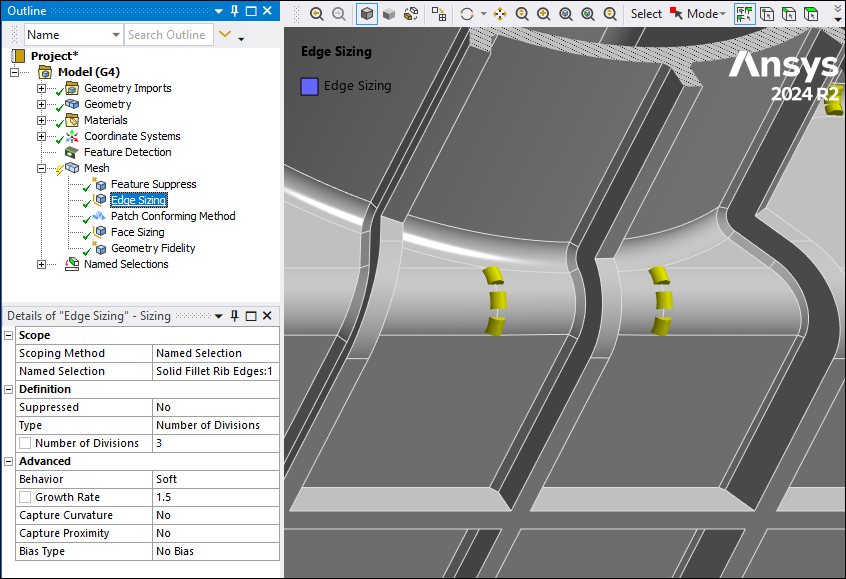This screenshot has width=846, height=579.
Task: Pin the Outline panel with pushpin
Action: pos(235,10)
